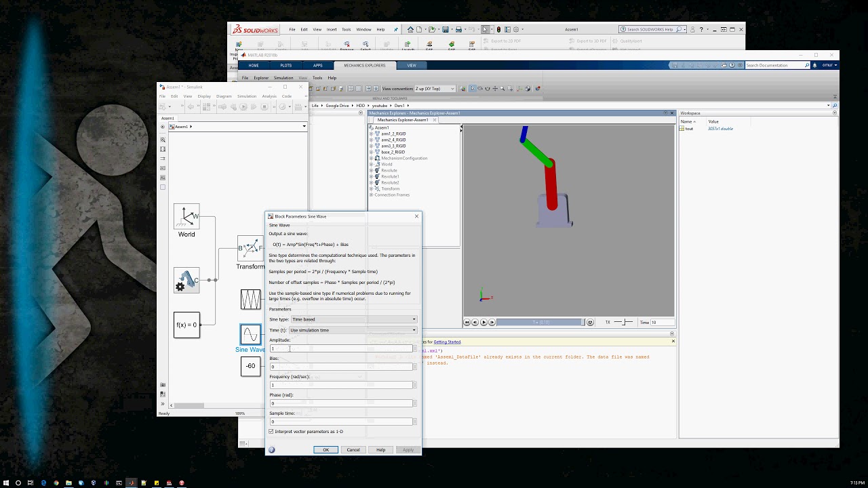Image resolution: width=868 pixels, height=488 pixels.
Task: Select the Sine Wave block
Action: point(250,334)
